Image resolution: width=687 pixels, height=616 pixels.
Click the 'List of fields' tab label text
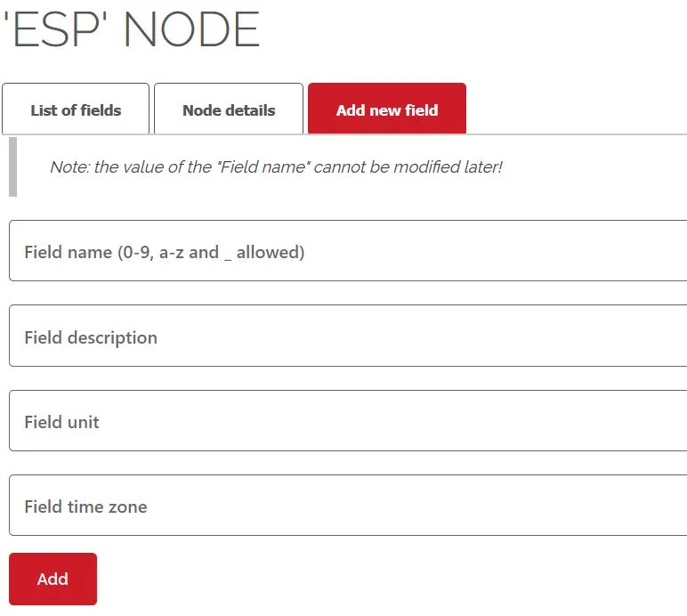(x=76, y=110)
